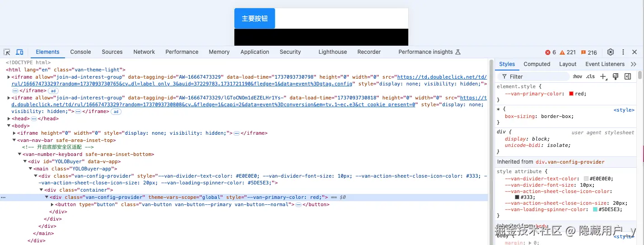The height and width of the screenshot is (245, 644).
Task: Click the issues count 216
Action: pos(589,52)
